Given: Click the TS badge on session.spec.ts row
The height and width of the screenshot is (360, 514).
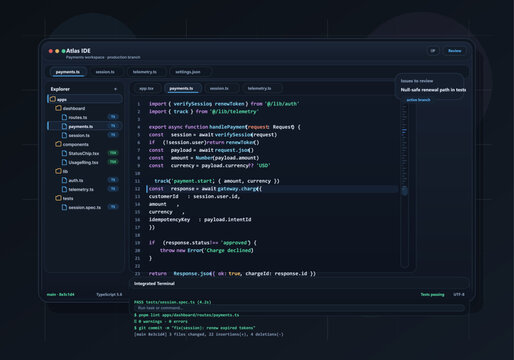Looking at the screenshot, I should (x=113, y=207).
